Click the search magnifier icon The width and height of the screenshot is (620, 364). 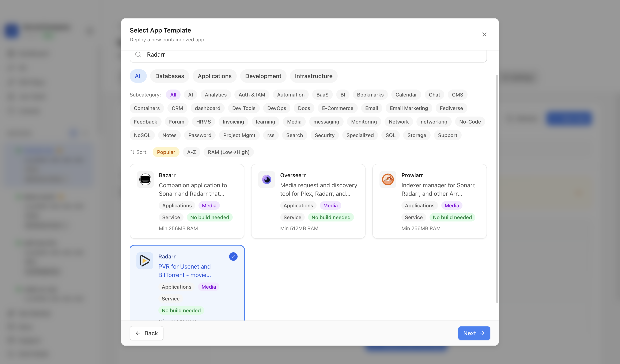pyautogui.click(x=138, y=54)
